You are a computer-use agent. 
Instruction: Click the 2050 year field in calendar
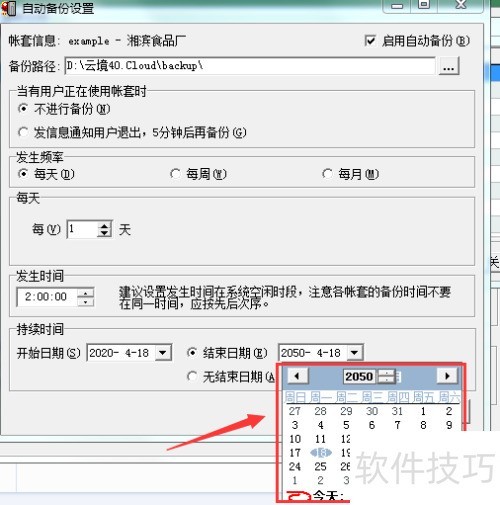tap(359, 377)
